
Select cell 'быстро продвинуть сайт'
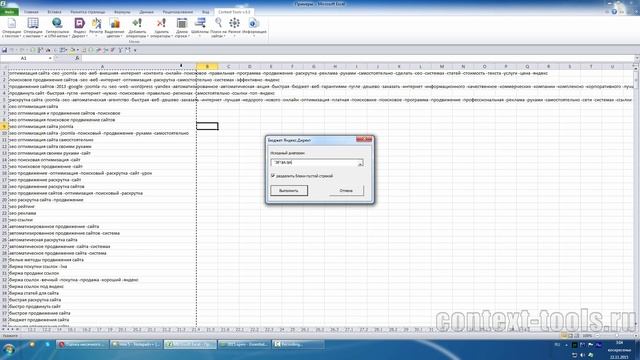[102, 307]
